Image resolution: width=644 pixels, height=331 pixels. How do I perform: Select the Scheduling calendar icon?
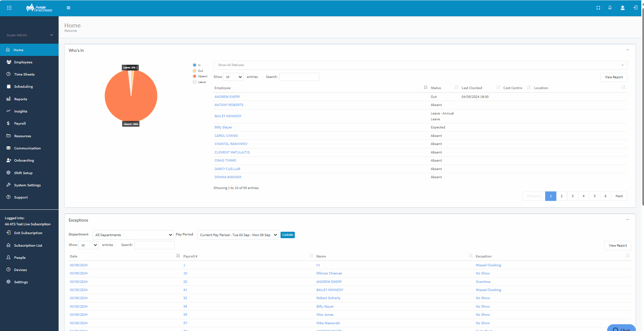[8, 86]
